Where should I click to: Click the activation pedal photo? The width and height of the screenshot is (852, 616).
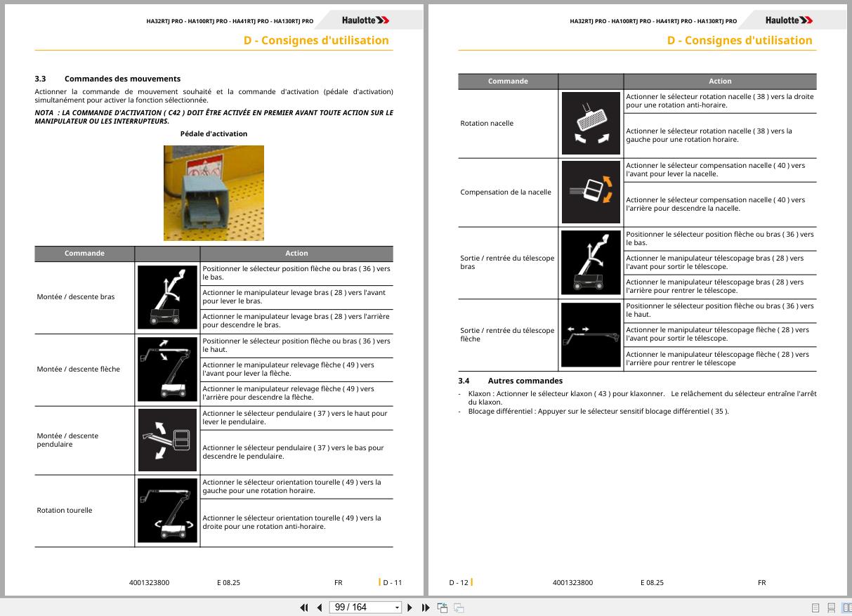point(214,193)
